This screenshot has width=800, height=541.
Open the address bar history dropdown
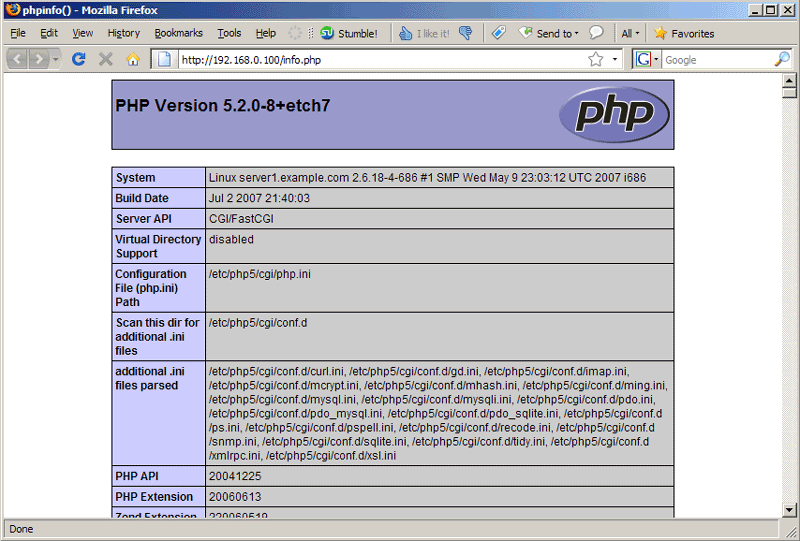coord(615,60)
